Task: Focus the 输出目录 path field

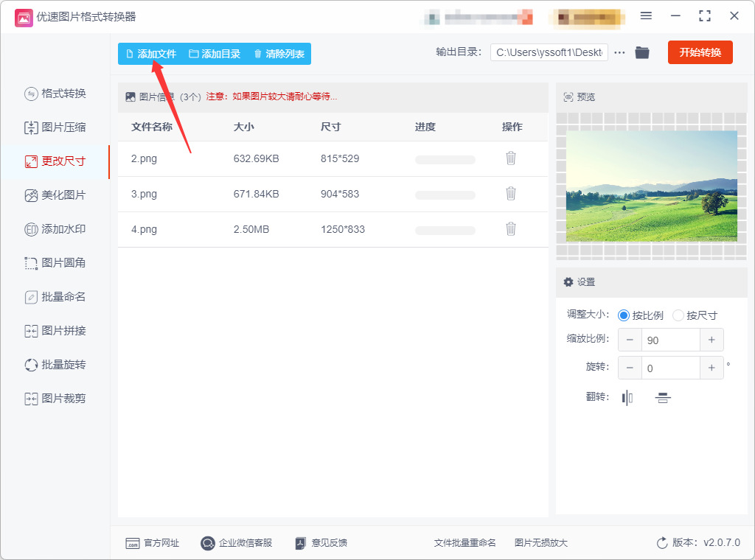Action: tap(549, 52)
